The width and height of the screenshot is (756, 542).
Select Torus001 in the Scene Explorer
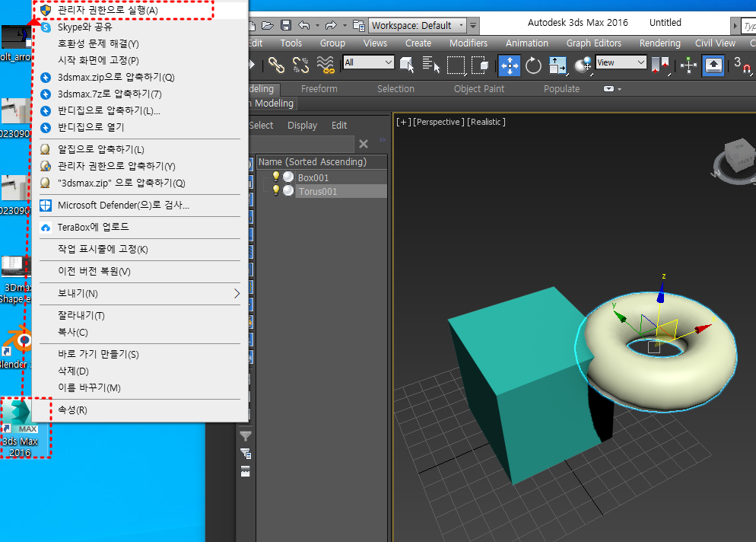(x=318, y=192)
